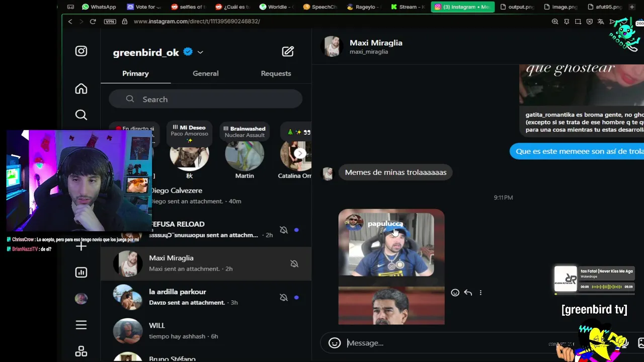Switch to the Requests tab
Viewport: 644px width, 362px height.
276,73
